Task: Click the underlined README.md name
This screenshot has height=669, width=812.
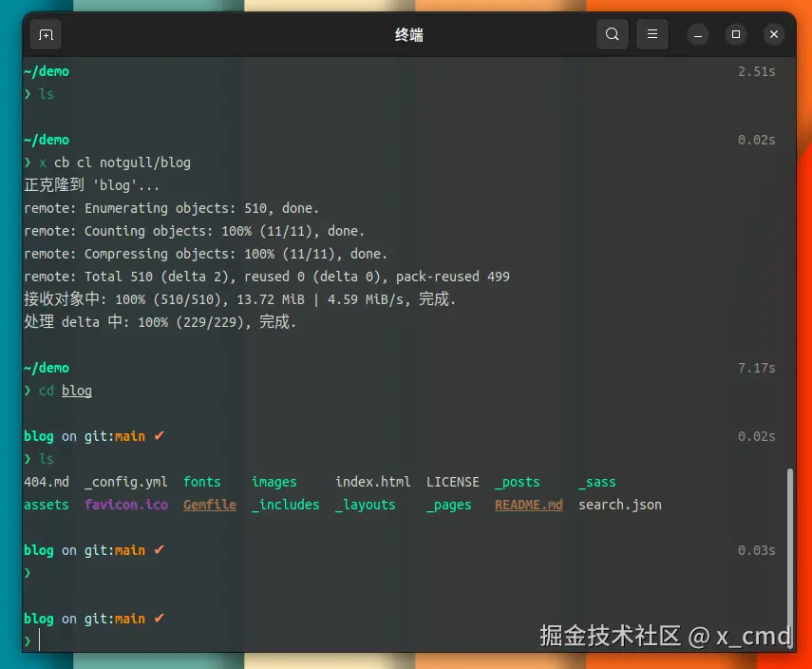Action: 529,505
